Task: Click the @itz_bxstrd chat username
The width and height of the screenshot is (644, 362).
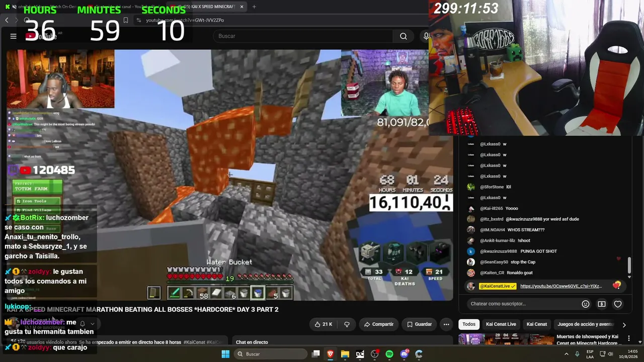Action: pyautogui.click(x=492, y=219)
